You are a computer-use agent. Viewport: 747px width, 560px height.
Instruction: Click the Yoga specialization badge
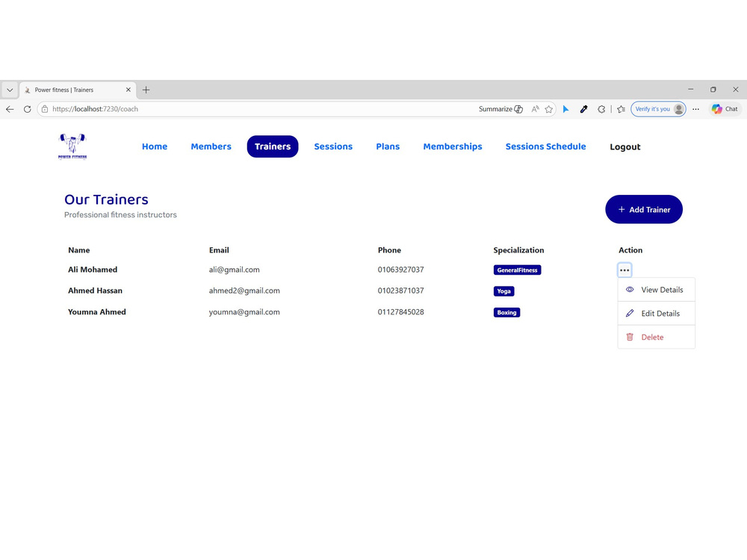pyautogui.click(x=504, y=291)
